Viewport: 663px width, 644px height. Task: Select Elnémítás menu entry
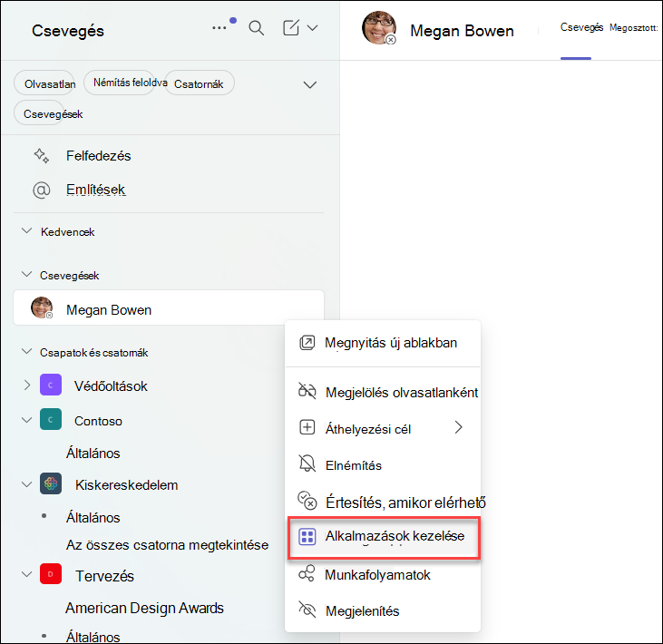coord(383,465)
